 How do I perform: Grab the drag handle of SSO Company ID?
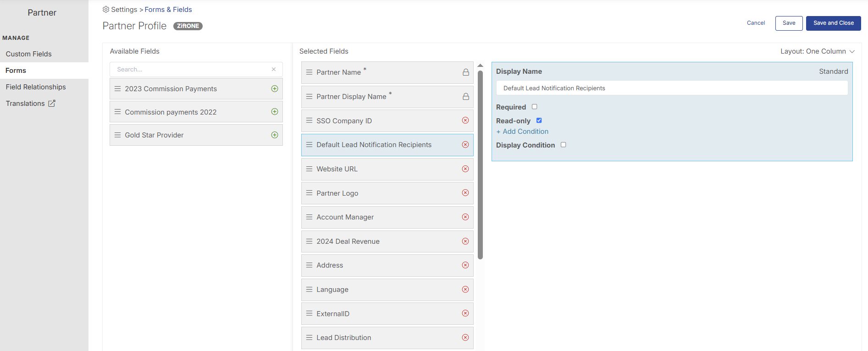pos(310,121)
